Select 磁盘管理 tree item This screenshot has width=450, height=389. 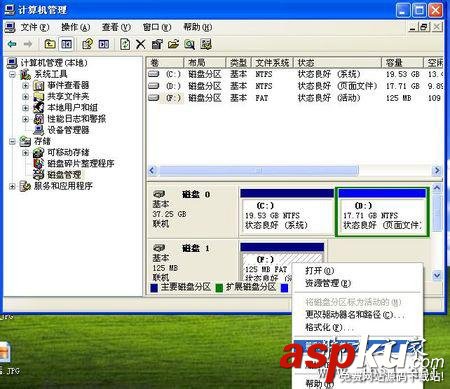tap(64, 174)
